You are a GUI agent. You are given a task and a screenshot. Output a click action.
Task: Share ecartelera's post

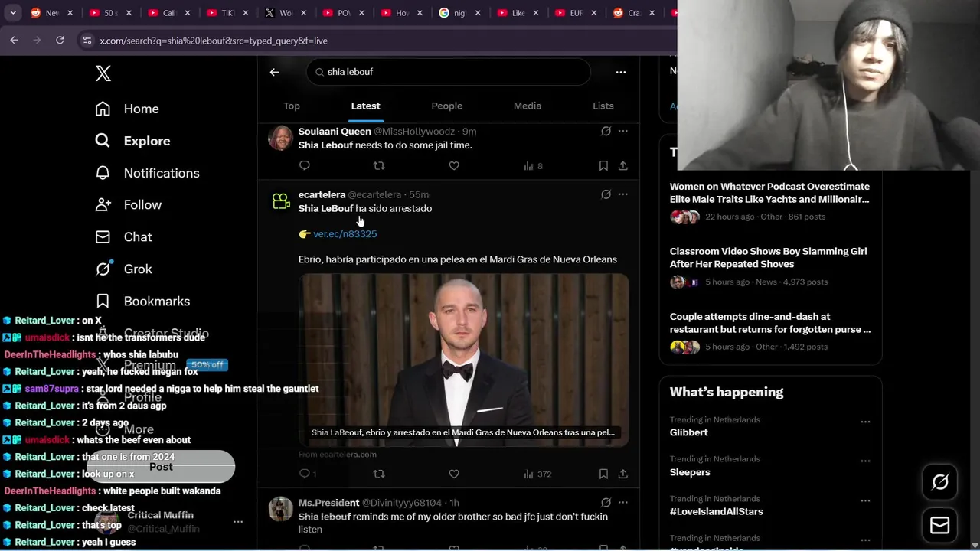point(623,474)
